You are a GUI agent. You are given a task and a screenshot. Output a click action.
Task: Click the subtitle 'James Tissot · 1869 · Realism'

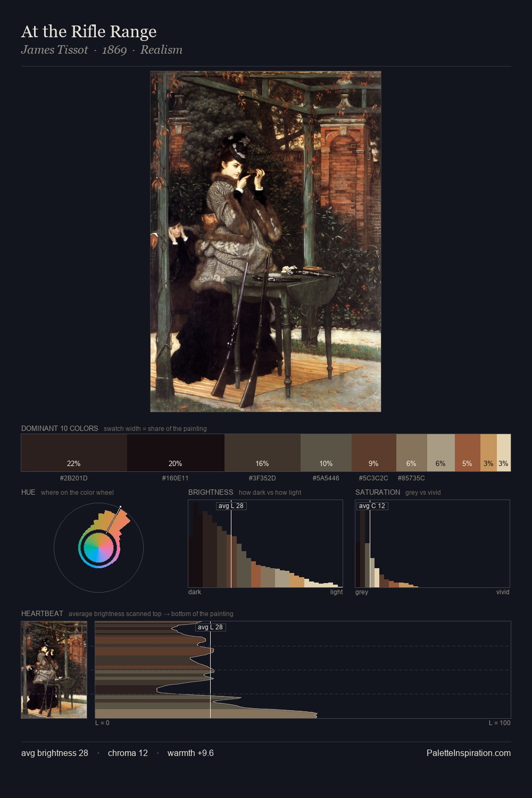[102, 49]
